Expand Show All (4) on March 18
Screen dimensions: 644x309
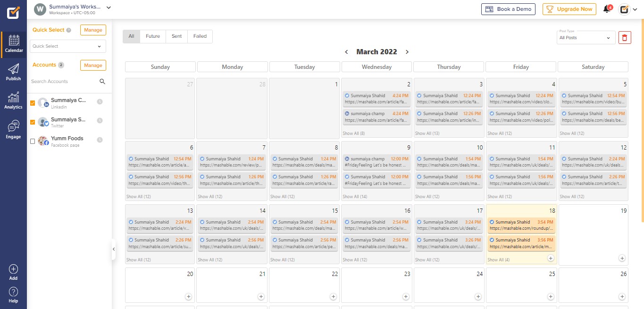pyautogui.click(x=498, y=260)
